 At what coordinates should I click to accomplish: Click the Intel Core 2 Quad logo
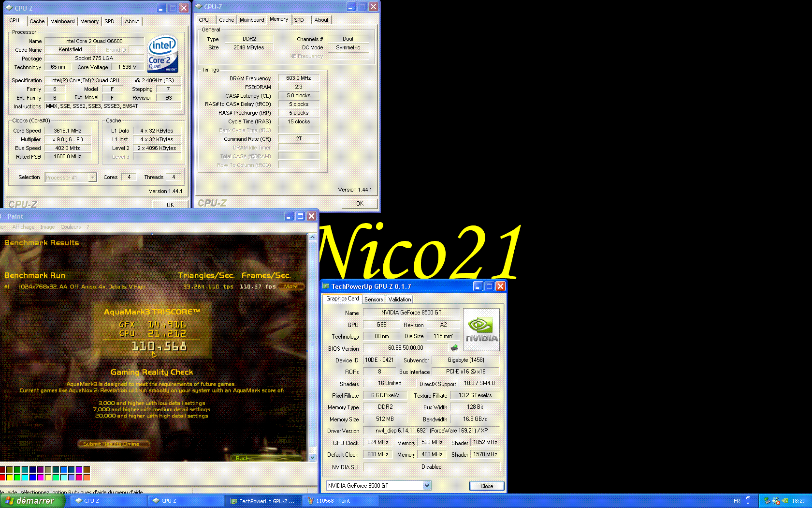click(163, 55)
